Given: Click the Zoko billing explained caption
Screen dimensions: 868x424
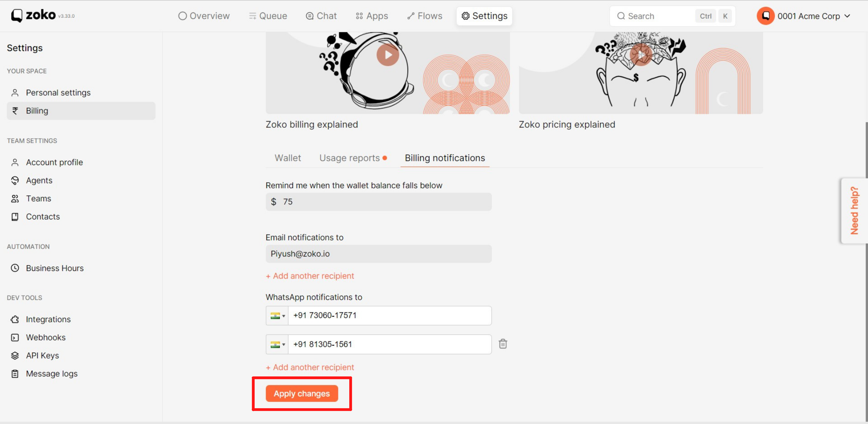Looking at the screenshot, I should [x=312, y=125].
